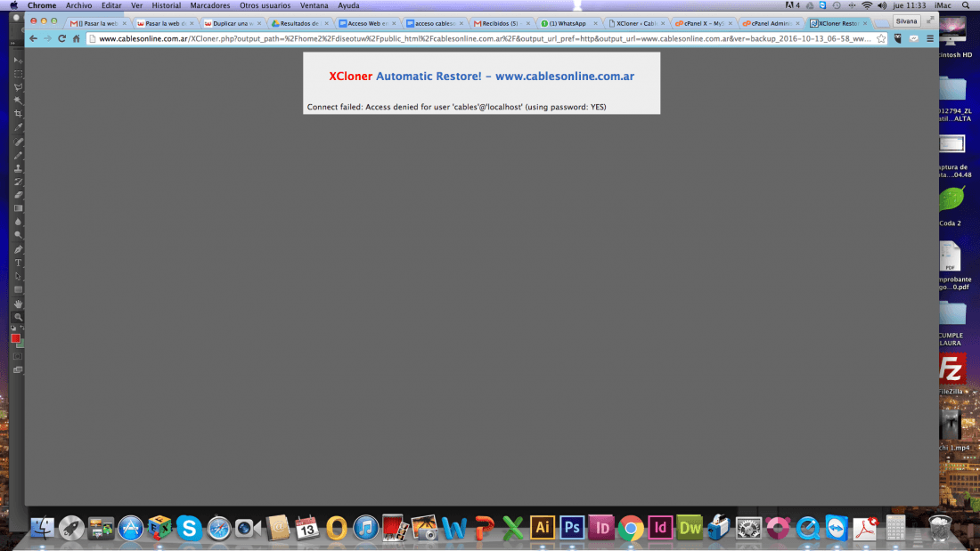Open Calendar from the dock

click(x=306, y=528)
